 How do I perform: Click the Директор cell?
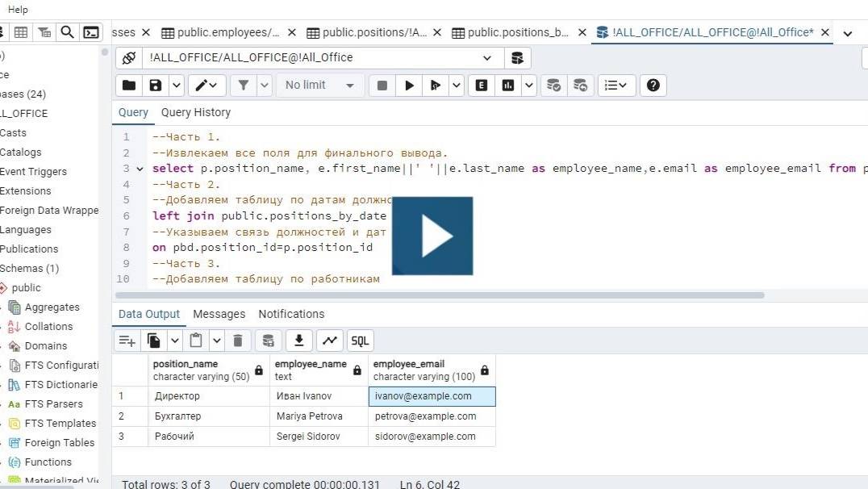(209, 396)
